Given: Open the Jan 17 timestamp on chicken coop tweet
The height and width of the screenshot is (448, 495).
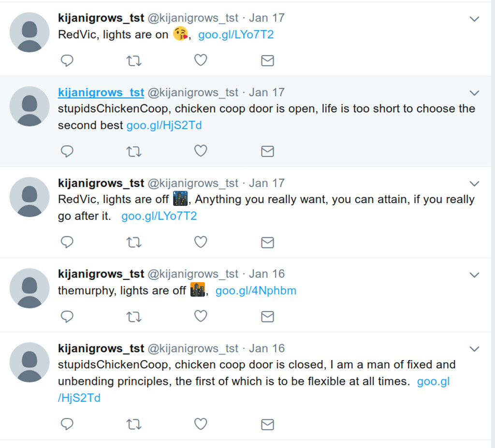Looking at the screenshot, I should 267,92.
